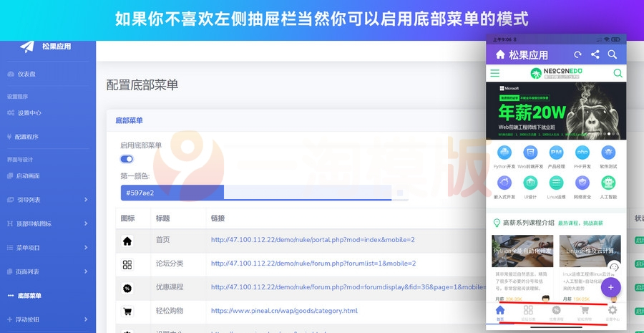Open 启动画面 in the sidebar
Viewport: 644px width, 333px height.
(29, 175)
